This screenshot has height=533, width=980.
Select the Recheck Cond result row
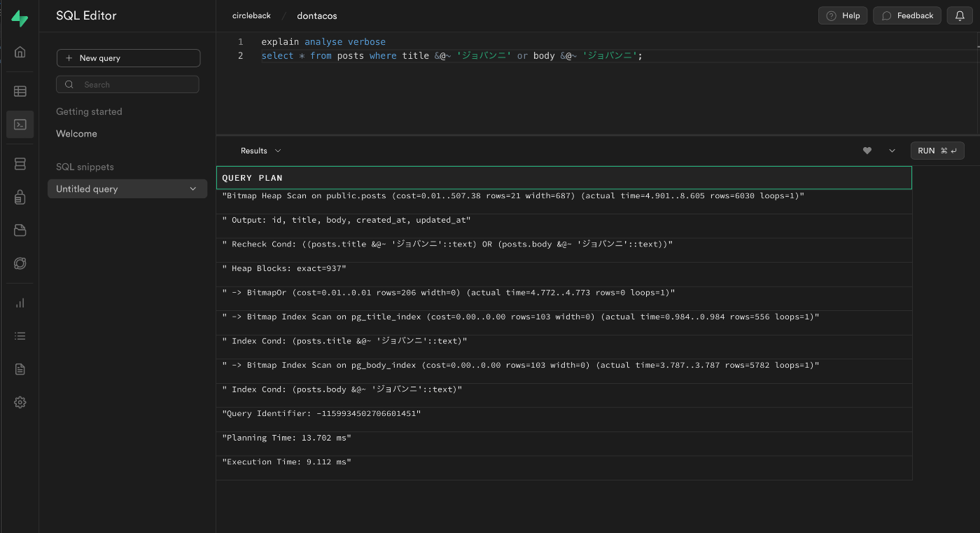(x=564, y=250)
